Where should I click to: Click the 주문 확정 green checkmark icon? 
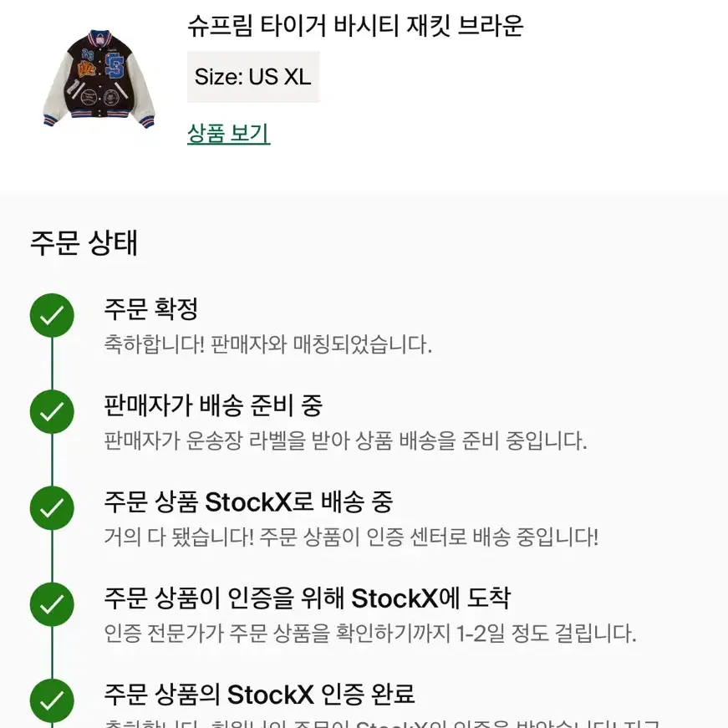click(x=52, y=315)
